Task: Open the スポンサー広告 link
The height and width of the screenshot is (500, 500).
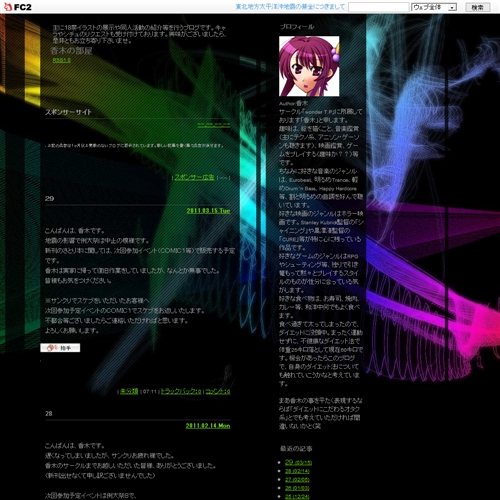Action: tap(194, 177)
